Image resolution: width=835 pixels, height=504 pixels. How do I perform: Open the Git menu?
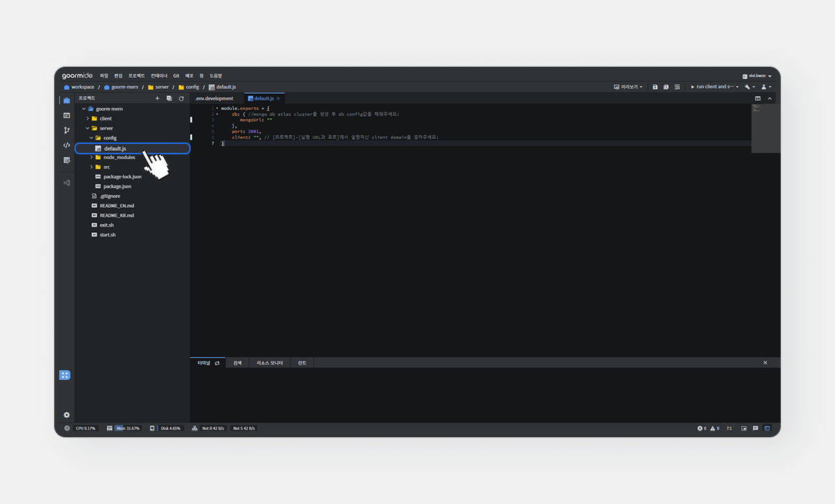[176, 76]
